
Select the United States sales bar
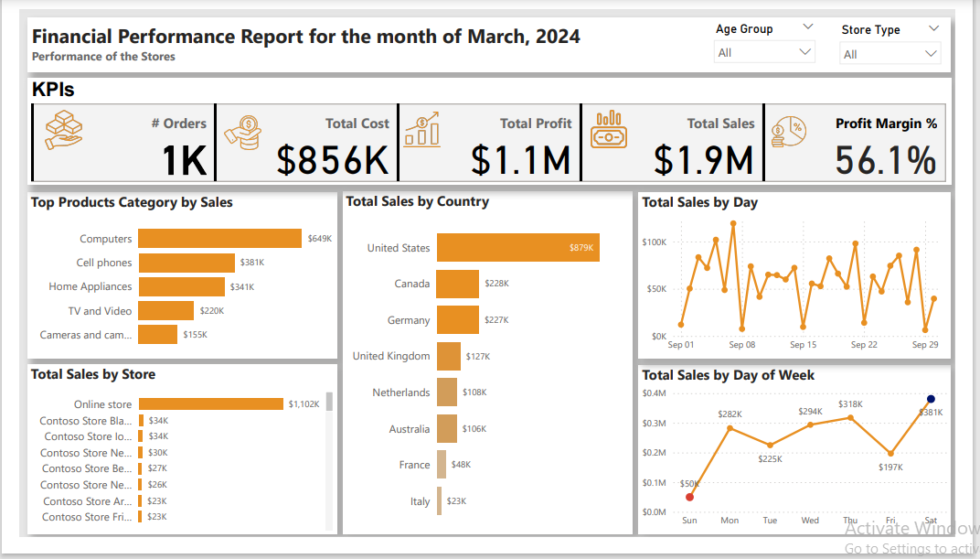pos(517,248)
